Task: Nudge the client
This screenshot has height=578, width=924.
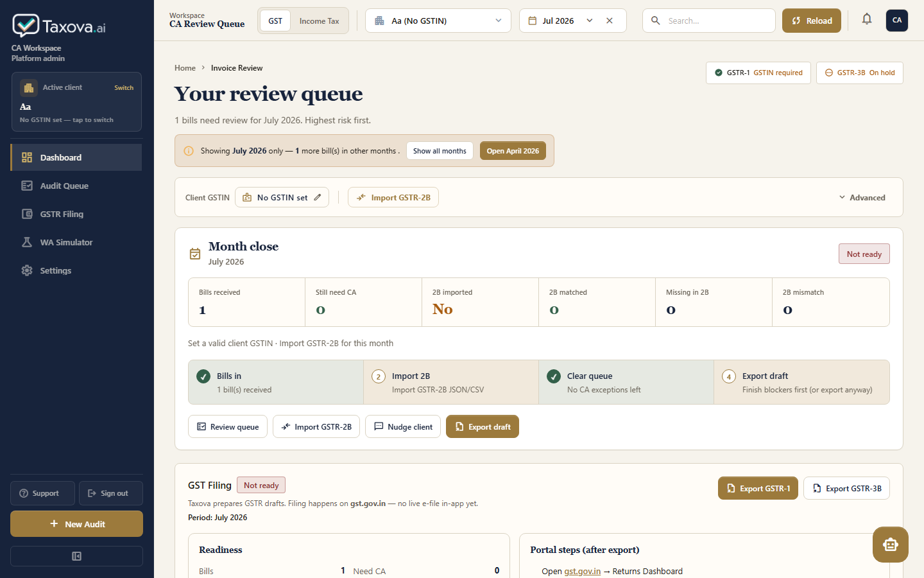Action: tap(403, 426)
